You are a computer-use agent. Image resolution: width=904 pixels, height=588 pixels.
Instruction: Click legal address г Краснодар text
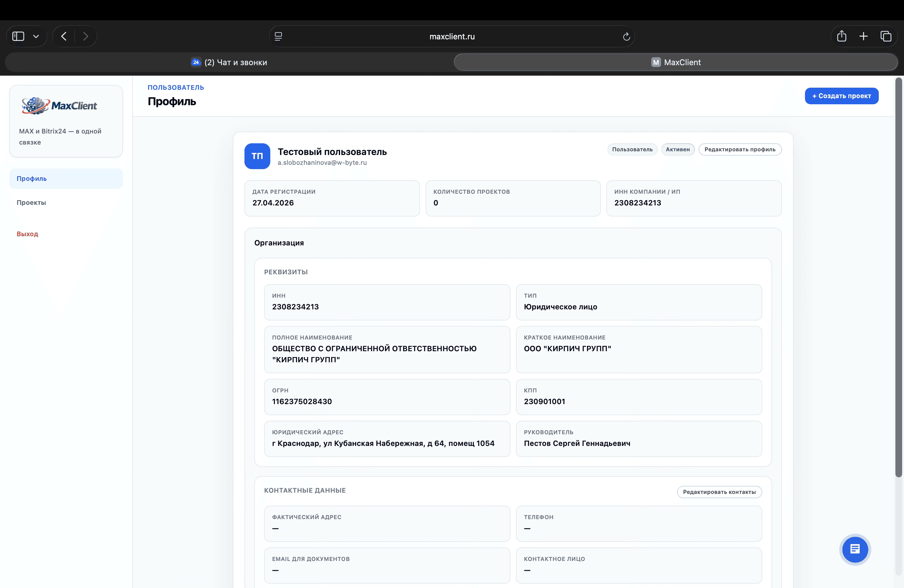[383, 443]
